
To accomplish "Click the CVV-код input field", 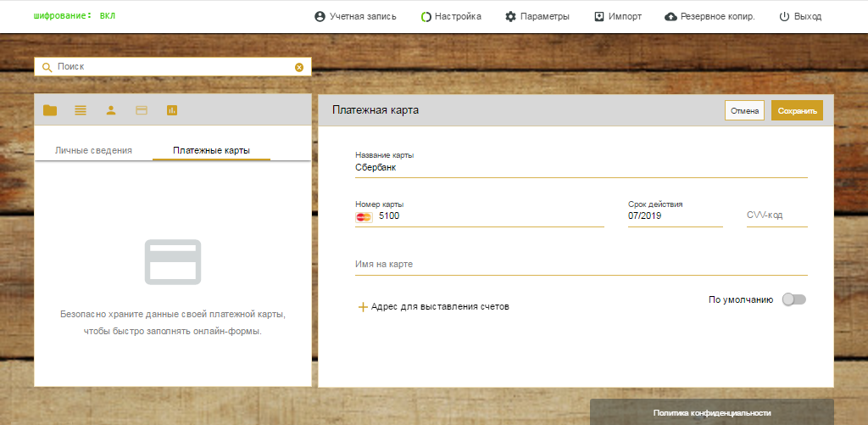I will 776,215.
